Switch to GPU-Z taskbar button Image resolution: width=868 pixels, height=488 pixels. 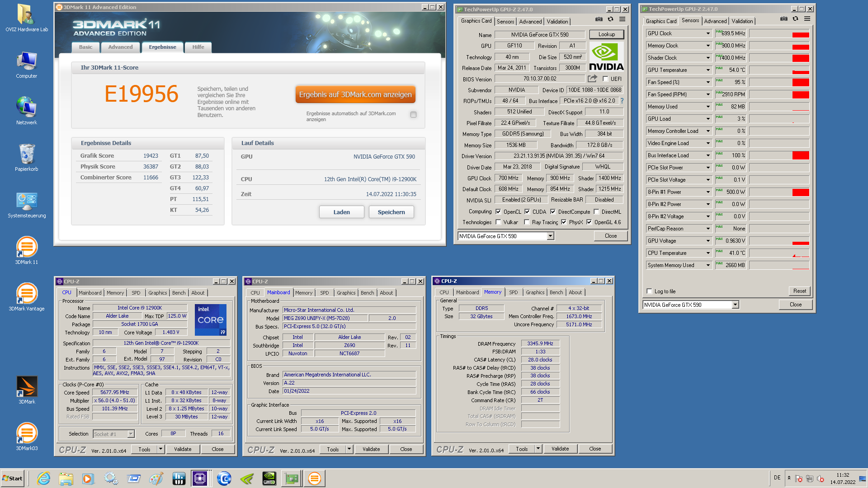(292, 479)
